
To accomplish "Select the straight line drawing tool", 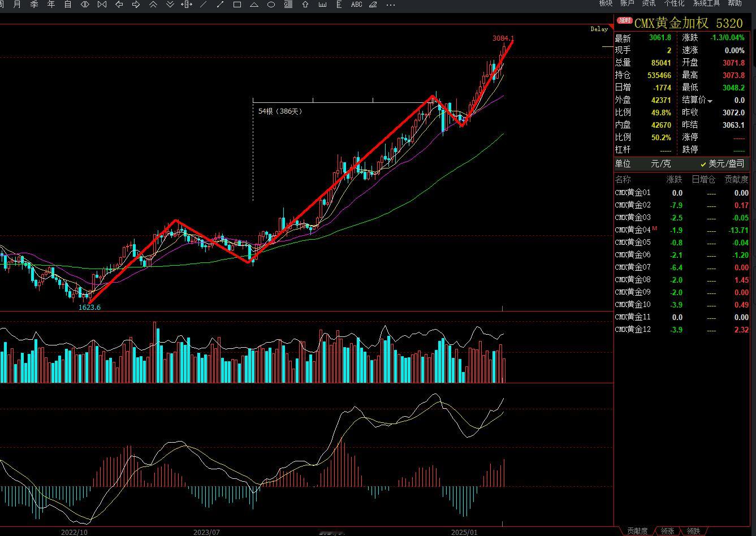I will 204,4.
